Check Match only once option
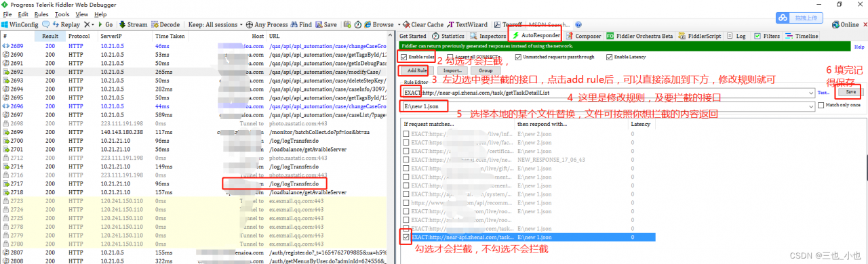The height and width of the screenshot is (264, 868). [821, 105]
